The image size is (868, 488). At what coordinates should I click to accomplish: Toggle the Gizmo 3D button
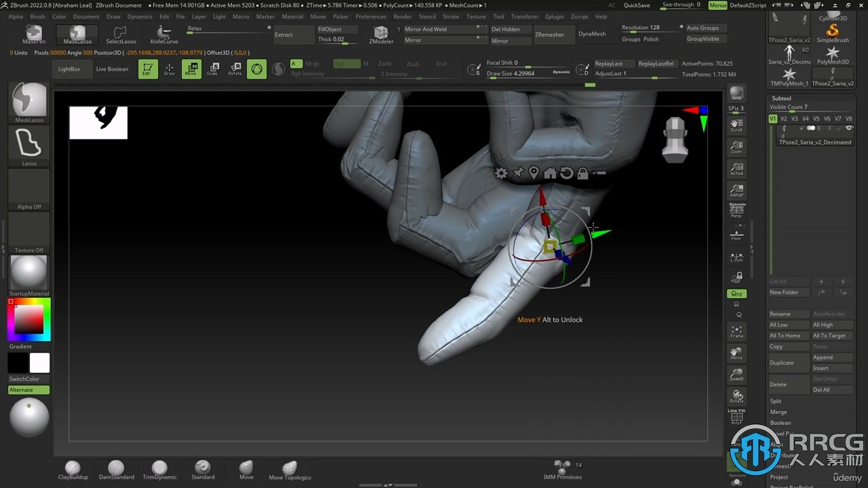point(256,68)
